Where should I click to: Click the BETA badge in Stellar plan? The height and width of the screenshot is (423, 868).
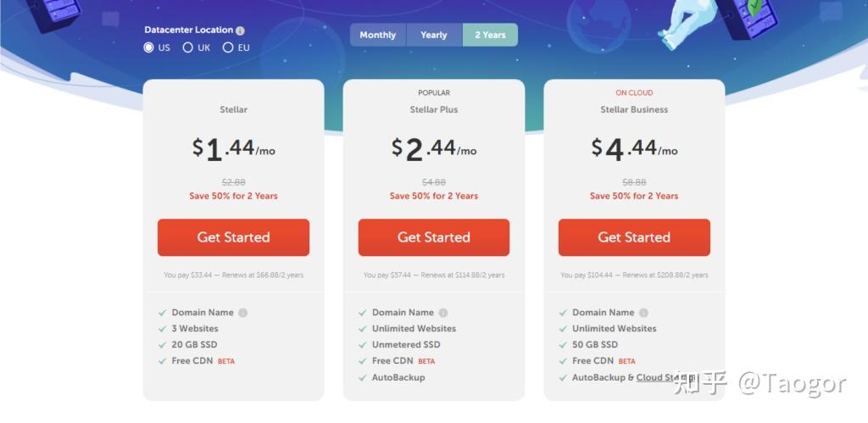tap(226, 361)
